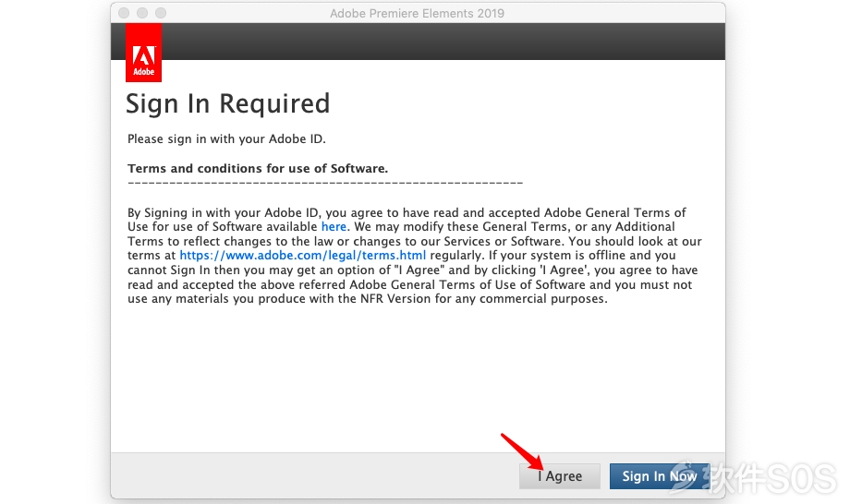Click the bold Terms and conditions heading
This screenshot has height=504, width=850.
click(258, 168)
